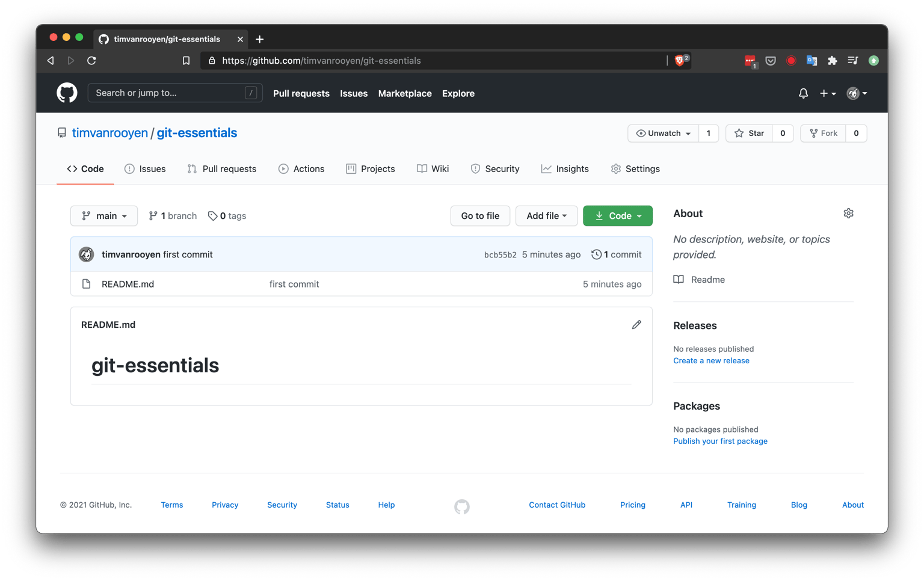Screen dimensions: 924x581
Task: Open the repository Pull requests tab
Action: point(222,169)
